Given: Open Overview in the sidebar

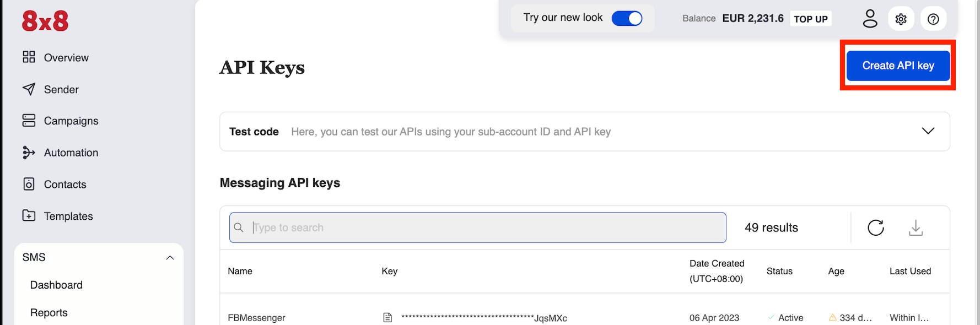Looking at the screenshot, I should click(x=66, y=58).
